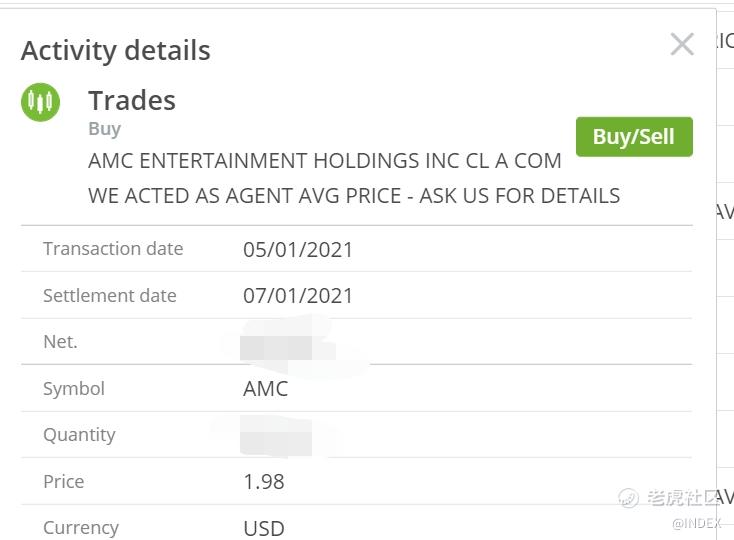This screenshot has width=734, height=540.
Task: Click the Transaction date label
Action: point(113,248)
